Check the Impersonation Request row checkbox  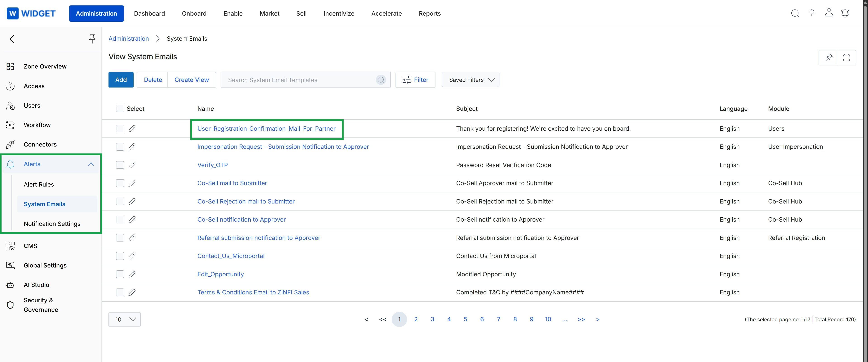tap(120, 147)
